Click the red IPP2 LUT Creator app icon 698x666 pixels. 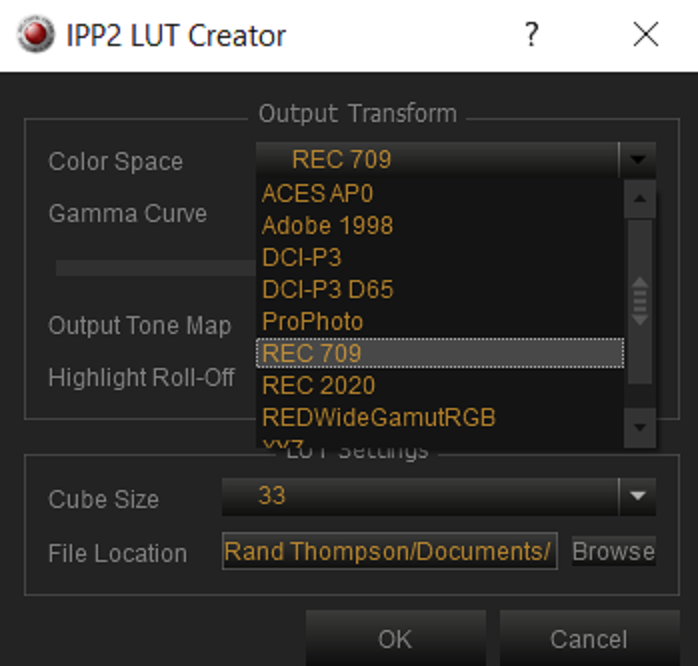(x=36, y=34)
